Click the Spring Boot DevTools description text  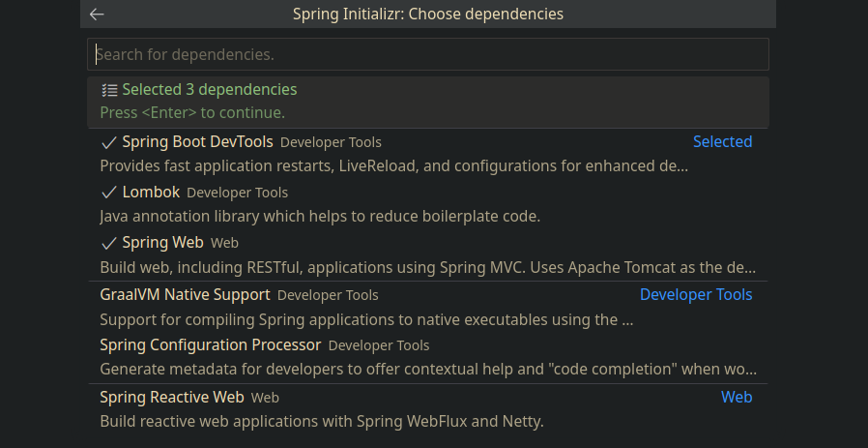click(x=393, y=165)
